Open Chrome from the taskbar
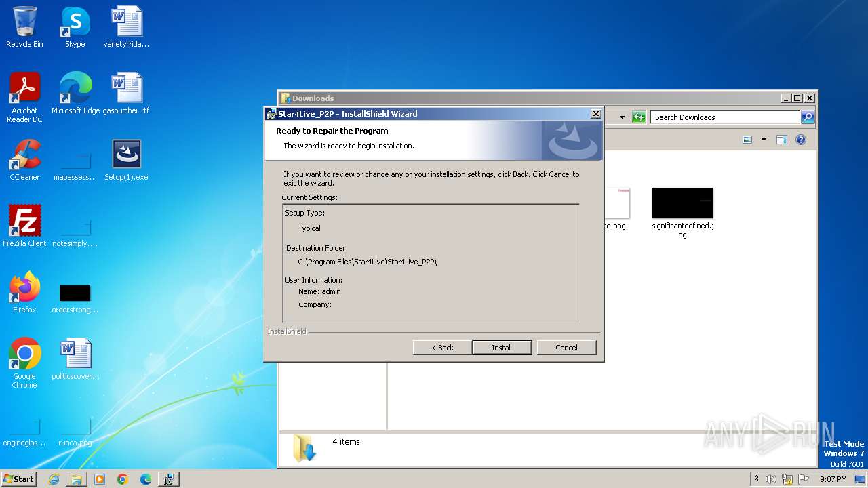This screenshot has height=488, width=868. pos(123,479)
